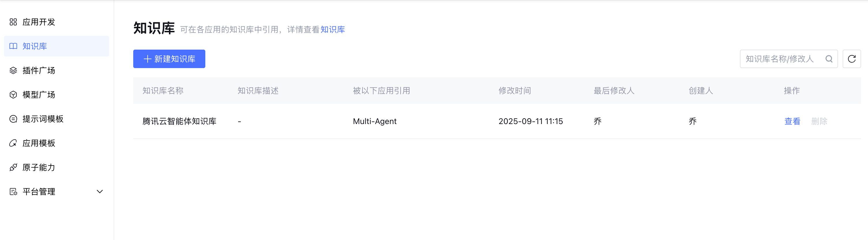The width and height of the screenshot is (868, 240).
Task: Open the 知识库 documentation link in subtitle
Action: (x=332, y=30)
